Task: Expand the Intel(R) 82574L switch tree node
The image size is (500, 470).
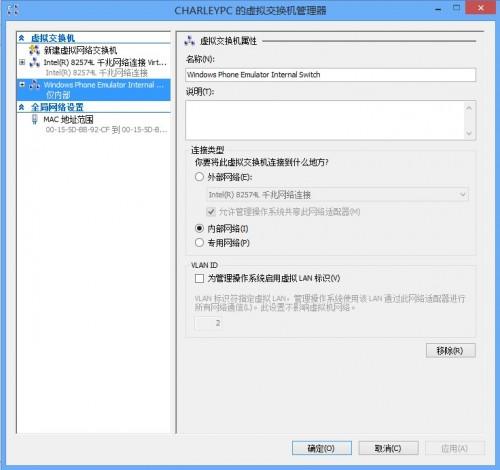Action: pos(22,62)
